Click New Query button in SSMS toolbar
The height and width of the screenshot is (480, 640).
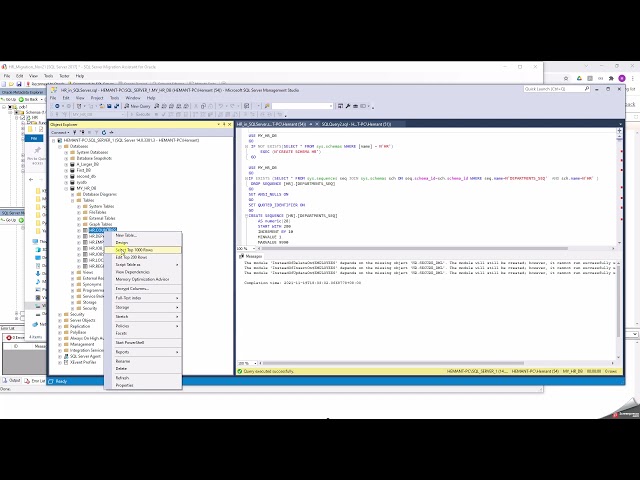(137, 106)
